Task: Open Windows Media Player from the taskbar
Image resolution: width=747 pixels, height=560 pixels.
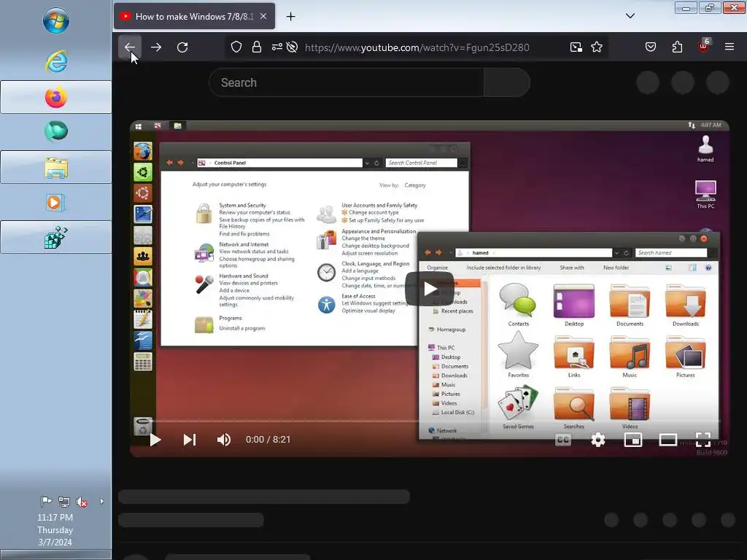Action: (55, 203)
